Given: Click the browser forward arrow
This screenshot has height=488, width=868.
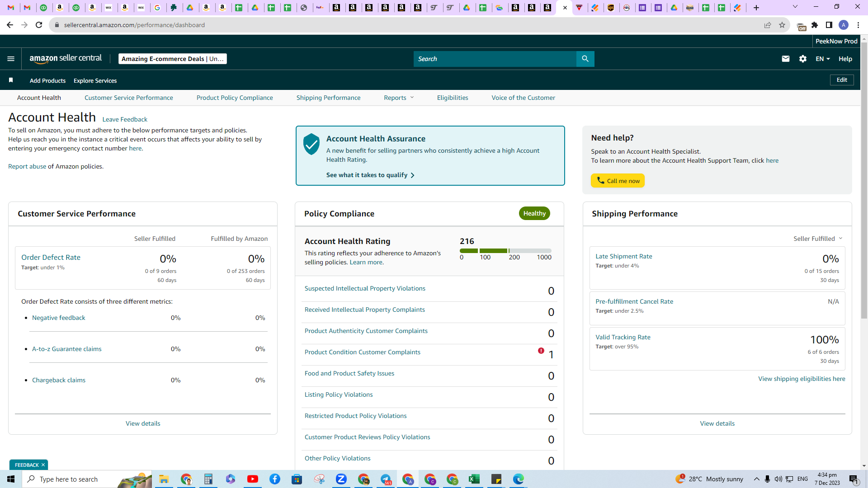Looking at the screenshot, I should pyautogui.click(x=24, y=25).
